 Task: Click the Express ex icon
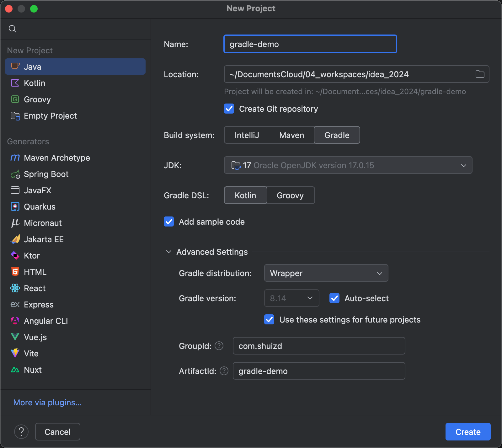point(15,304)
